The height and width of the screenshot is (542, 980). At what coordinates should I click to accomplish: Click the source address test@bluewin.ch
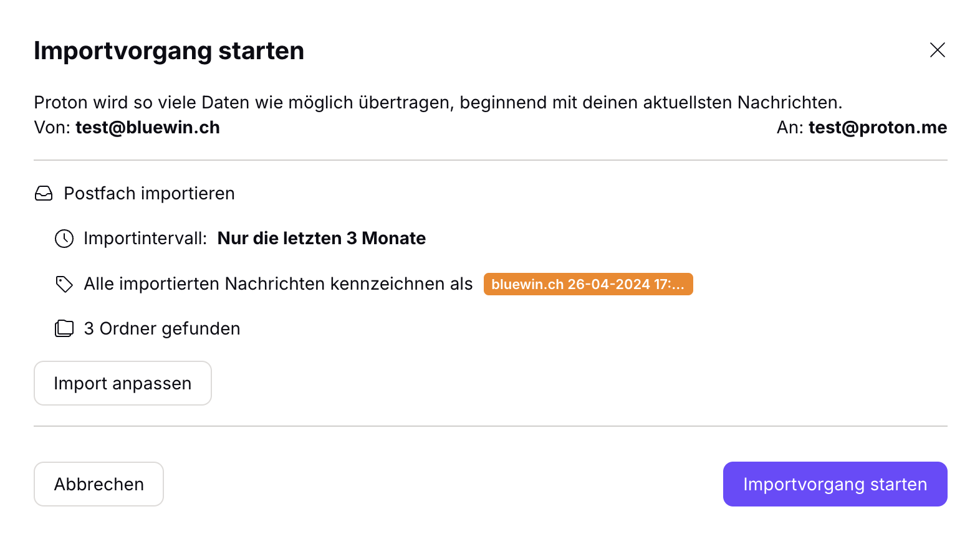pyautogui.click(x=148, y=128)
